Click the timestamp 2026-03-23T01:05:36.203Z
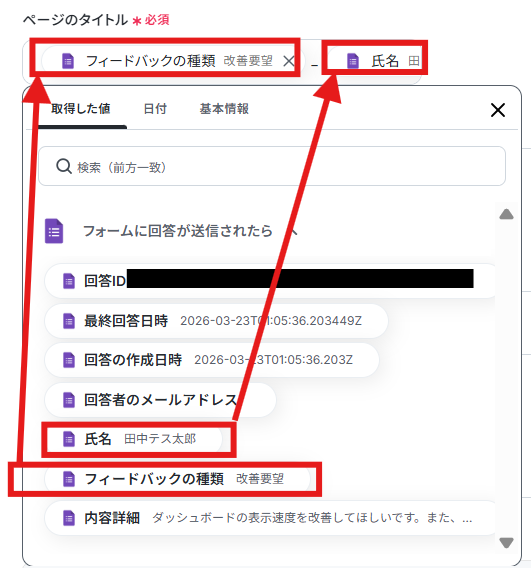 273,360
